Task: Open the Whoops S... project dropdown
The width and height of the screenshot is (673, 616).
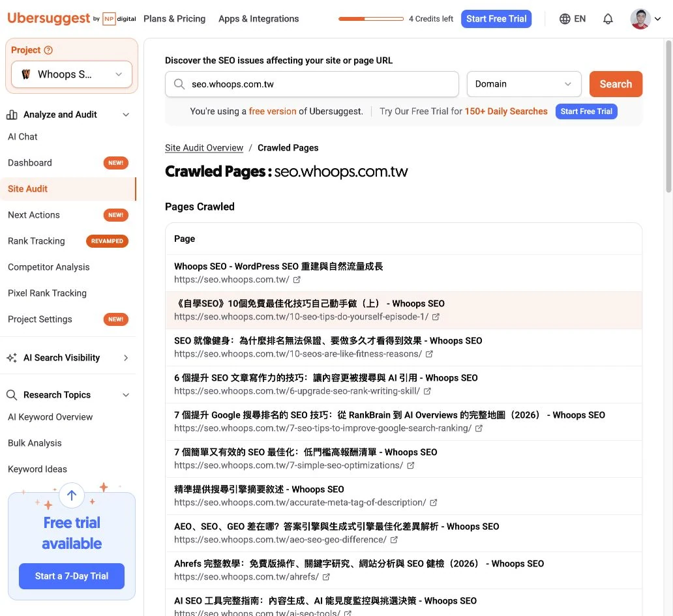Action: coord(72,74)
